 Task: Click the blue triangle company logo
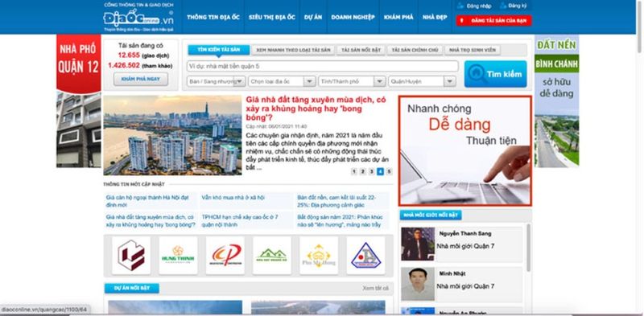(x=365, y=255)
